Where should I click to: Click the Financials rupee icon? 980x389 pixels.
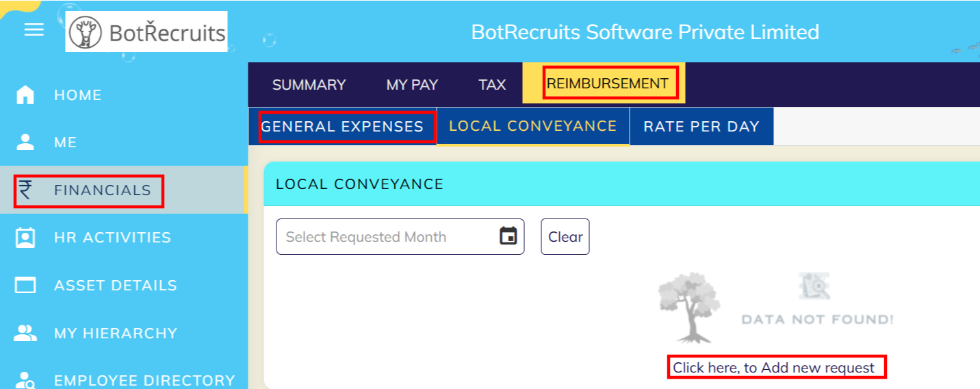click(x=25, y=190)
